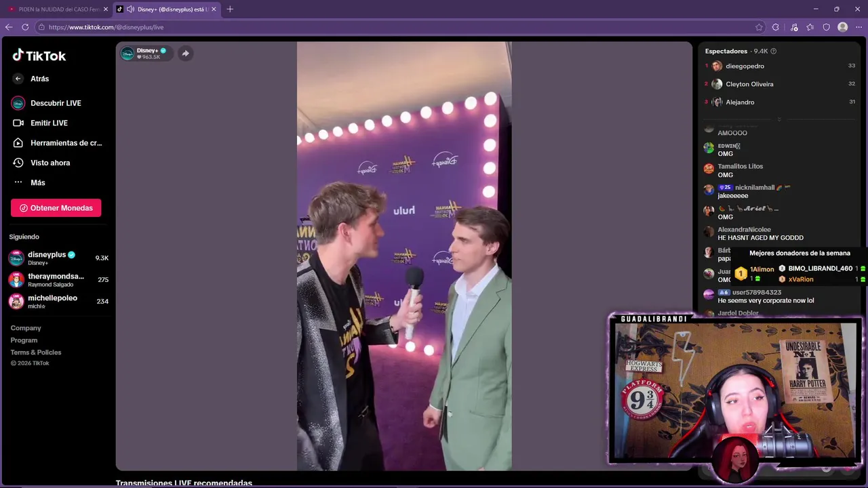Share the Disney+ live stream
Screen dimensions: 868x488
(185, 54)
